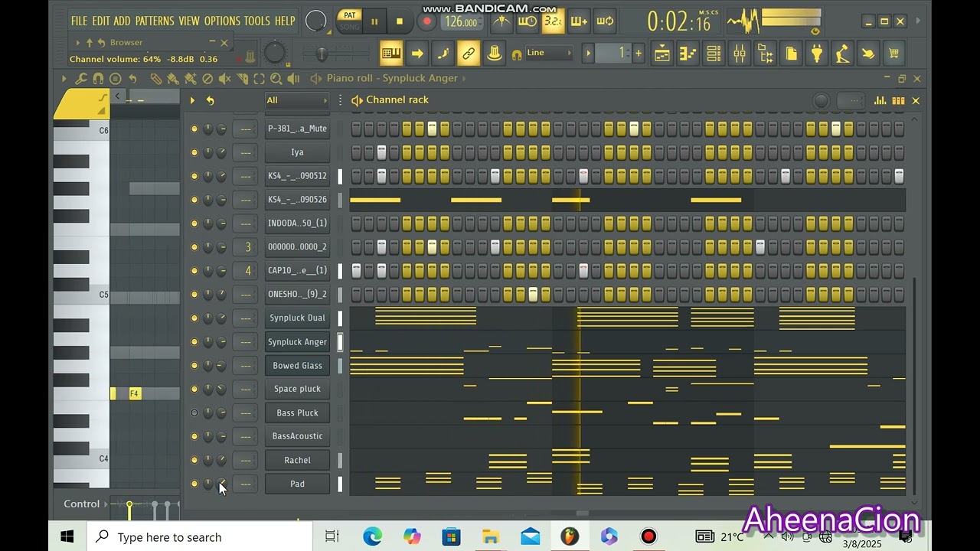The image size is (980, 551).
Task: Select the piano roll slice tool
Action: [x=242, y=78]
